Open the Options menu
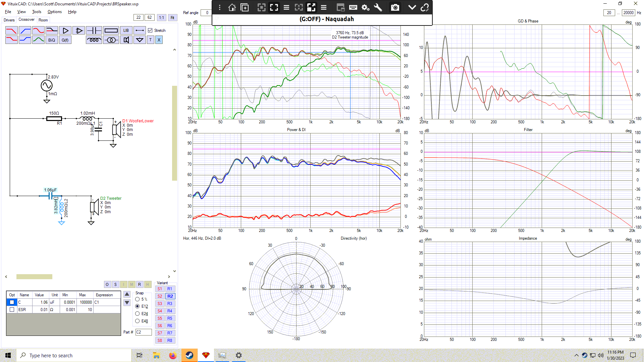The width and height of the screenshot is (644, 362). click(x=55, y=12)
